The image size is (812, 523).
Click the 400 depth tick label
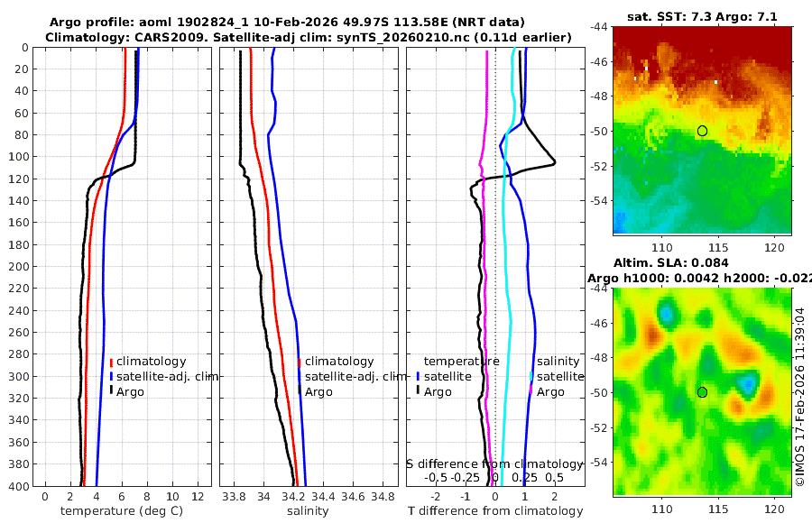tap(20, 486)
